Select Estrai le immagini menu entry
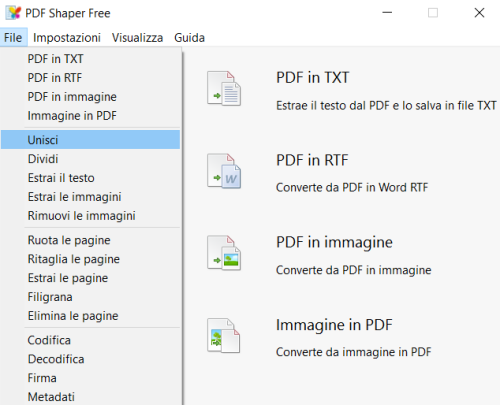 coord(90,197)
